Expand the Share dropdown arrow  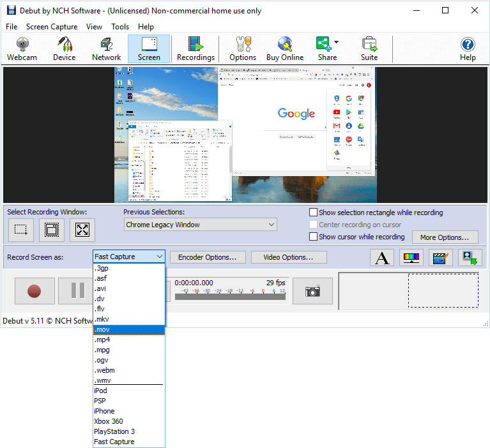[x=336, y=42]
